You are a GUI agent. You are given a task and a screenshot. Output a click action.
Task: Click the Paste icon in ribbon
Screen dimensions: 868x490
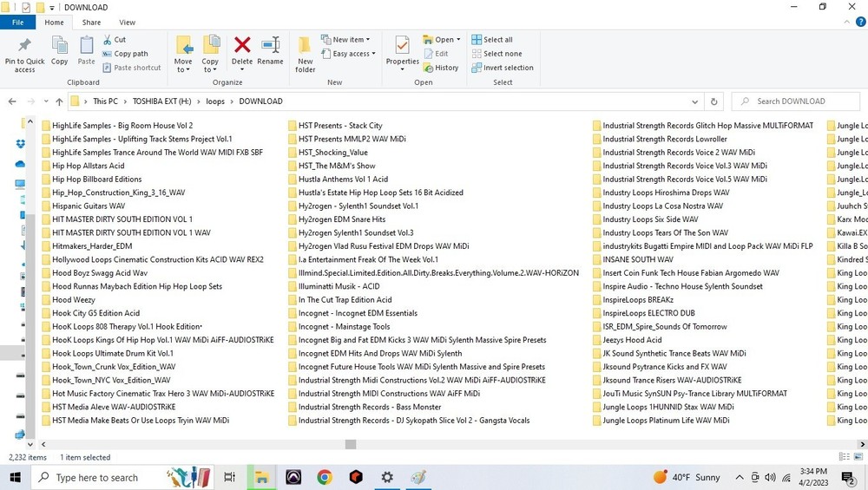coord(86,45)
